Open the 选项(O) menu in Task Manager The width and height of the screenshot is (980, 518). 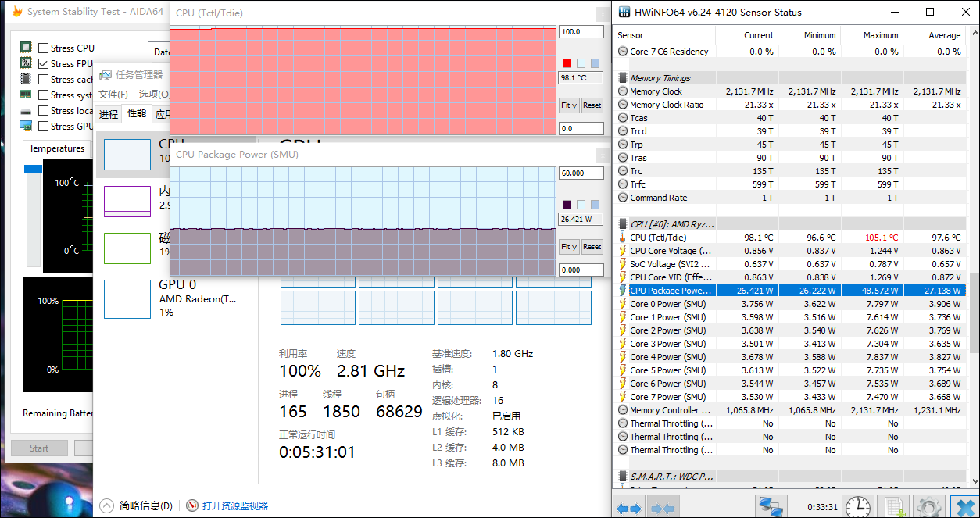click(x=153, y=95)
